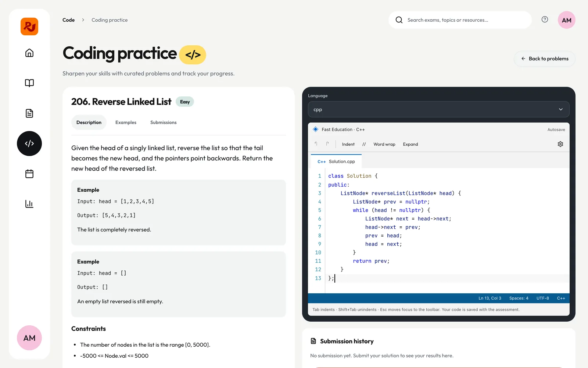Image resolution: width=588 pixels, height=368 pixels.
Task: Switch to the Examples tab
Action: coord(126,123)
